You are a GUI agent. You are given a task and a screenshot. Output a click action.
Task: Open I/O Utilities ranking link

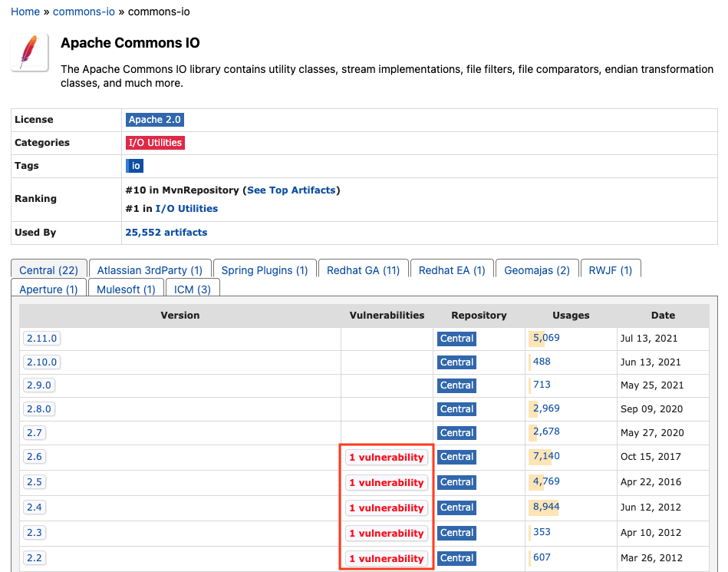click(186, 209)
